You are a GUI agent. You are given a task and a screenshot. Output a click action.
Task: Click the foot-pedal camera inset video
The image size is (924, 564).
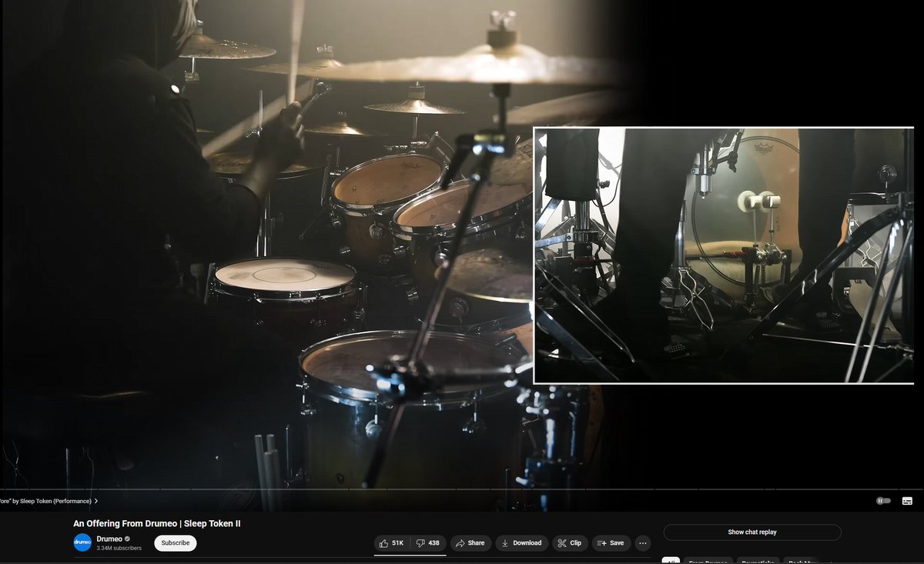(x=724, y=255)
